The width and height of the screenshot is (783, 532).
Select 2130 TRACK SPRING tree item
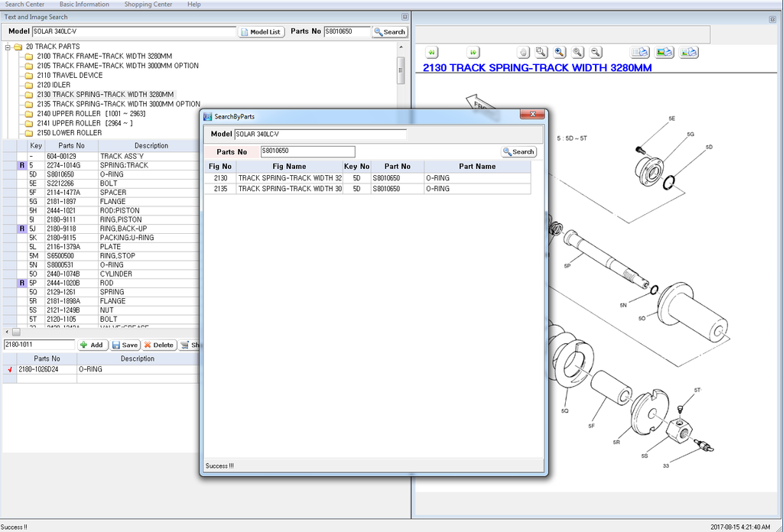click(106, 94)
